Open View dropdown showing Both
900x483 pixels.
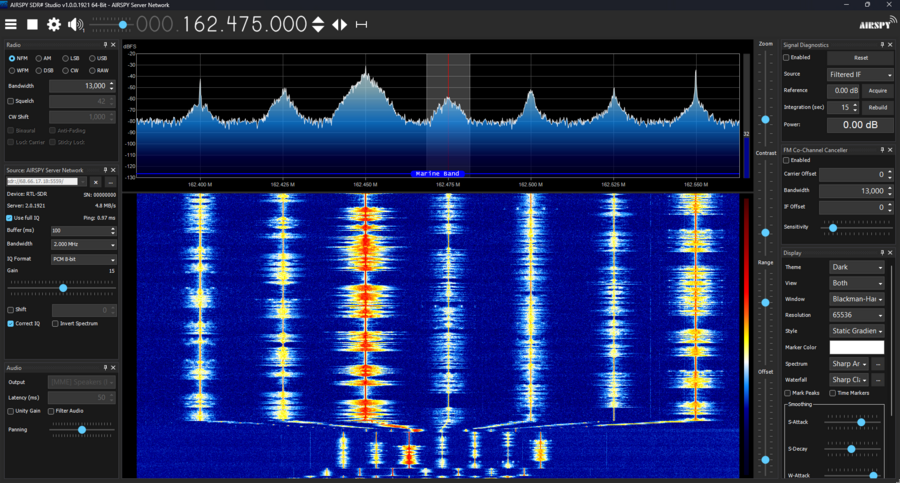856,283
